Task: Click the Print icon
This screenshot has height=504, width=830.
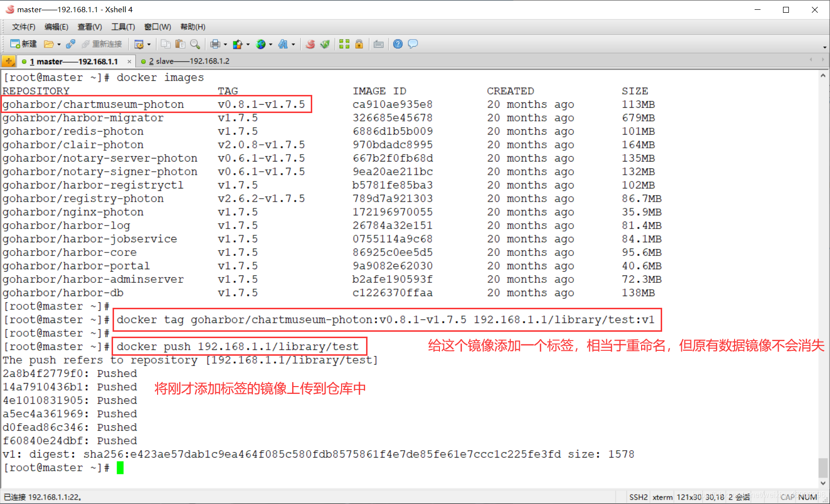Action: 215,44
